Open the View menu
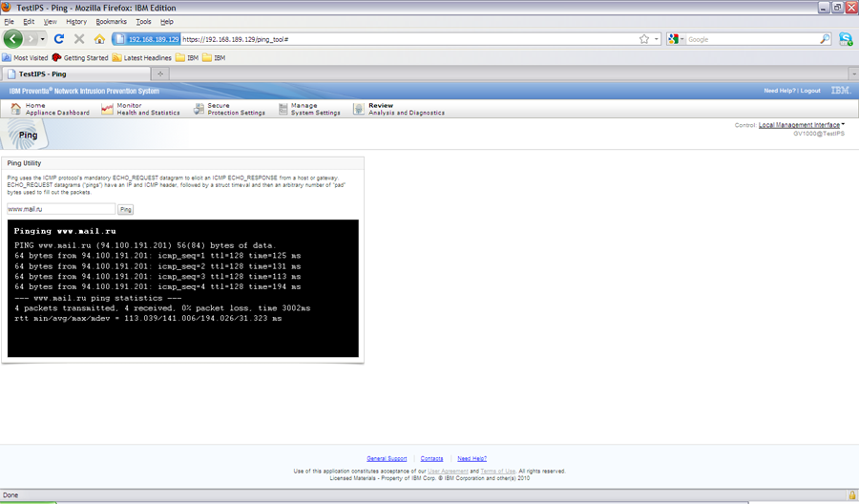The height and width of the screenshot is (504, 859). 50,21
